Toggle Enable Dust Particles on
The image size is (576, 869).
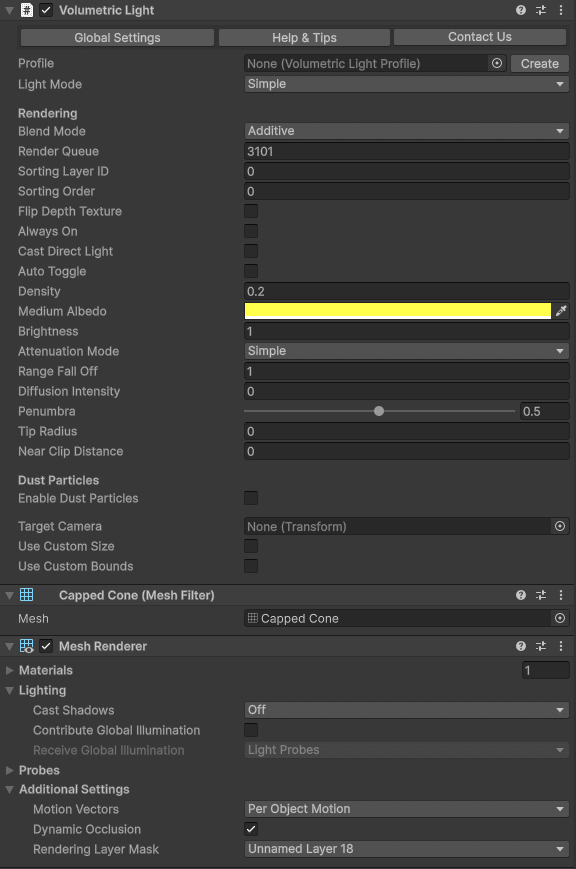250,498
